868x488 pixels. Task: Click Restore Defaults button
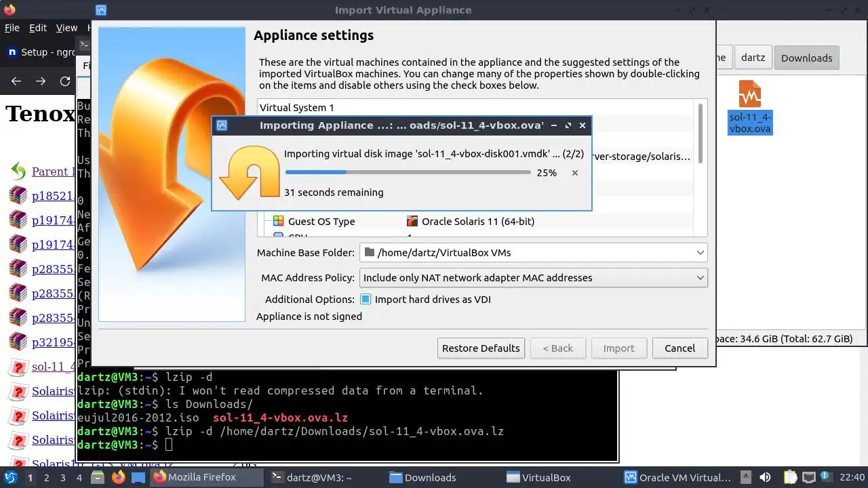(x=481, y=348)
